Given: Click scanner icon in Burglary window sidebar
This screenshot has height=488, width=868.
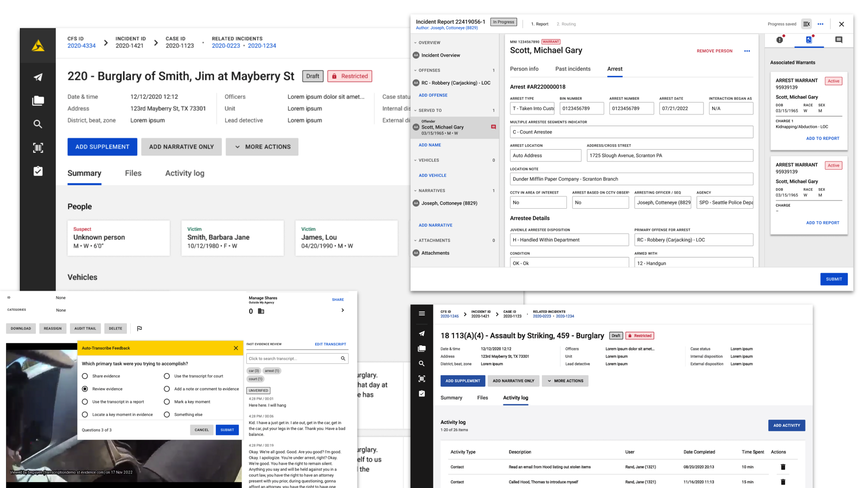Looking at the screenshot, I should [x=38, y=147].
